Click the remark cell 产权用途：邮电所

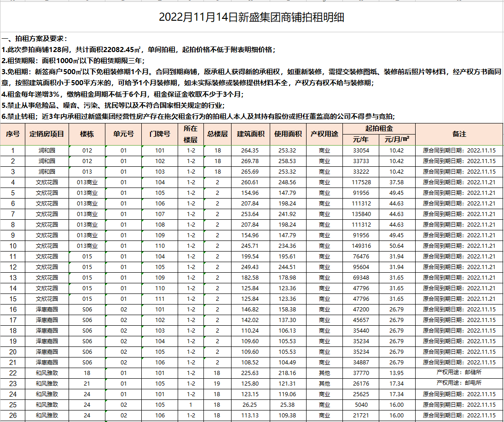point(459,383)
